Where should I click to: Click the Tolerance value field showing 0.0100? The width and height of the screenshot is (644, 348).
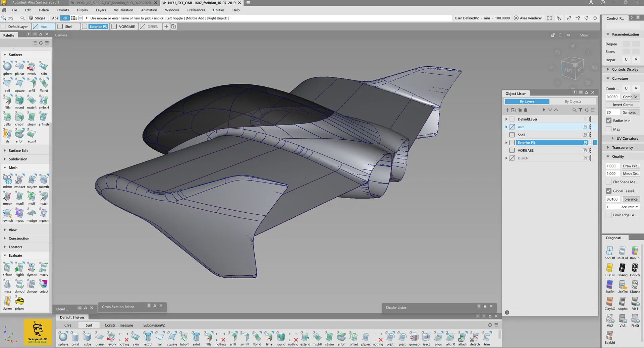[612, 199]
